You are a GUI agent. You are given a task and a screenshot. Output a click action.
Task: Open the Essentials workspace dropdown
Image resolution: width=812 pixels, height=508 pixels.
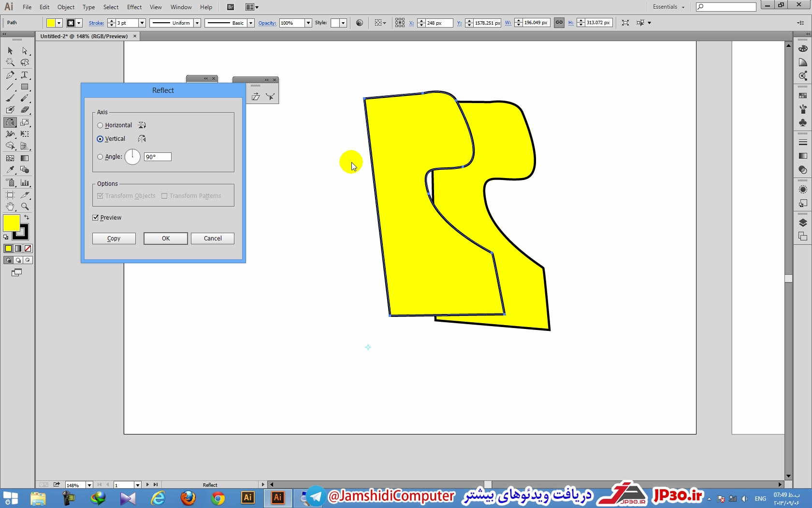click(669, 7)
